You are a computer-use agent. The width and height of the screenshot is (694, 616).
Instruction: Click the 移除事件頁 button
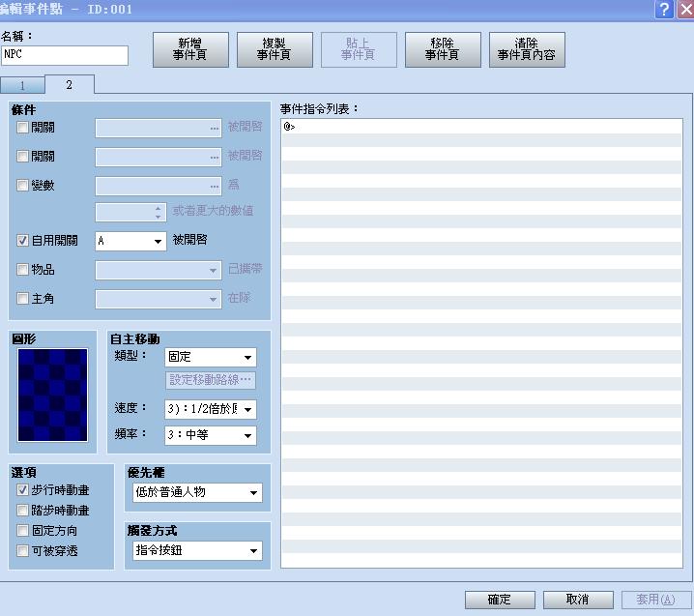(443, 49)
